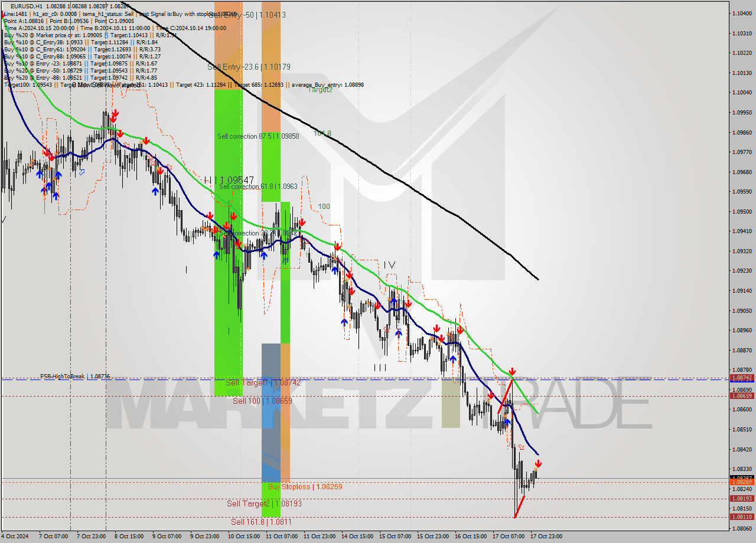Click the I I I wave label
756x543 pixels.
(380, 367)
